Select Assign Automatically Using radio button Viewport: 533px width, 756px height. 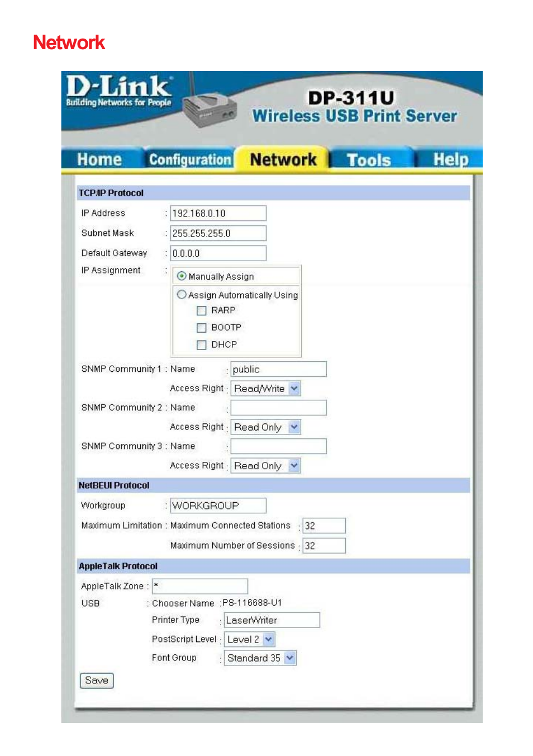[182, 294]
